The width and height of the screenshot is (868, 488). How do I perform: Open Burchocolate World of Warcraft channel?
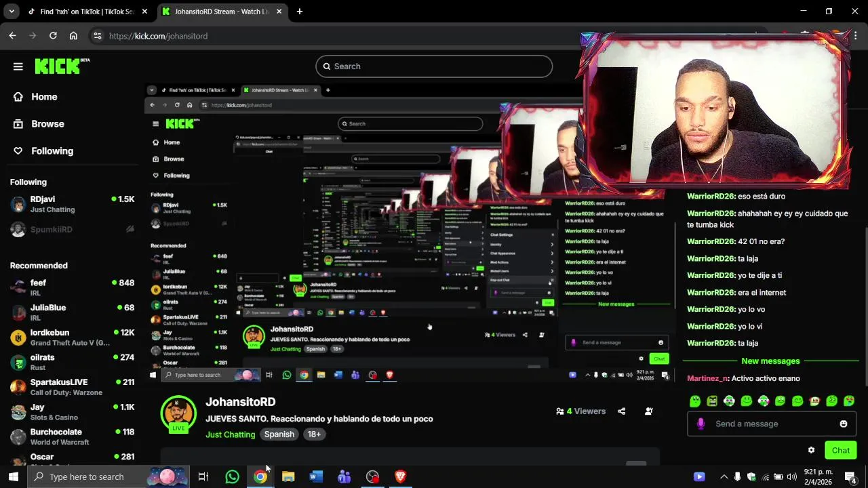[71, 436]
